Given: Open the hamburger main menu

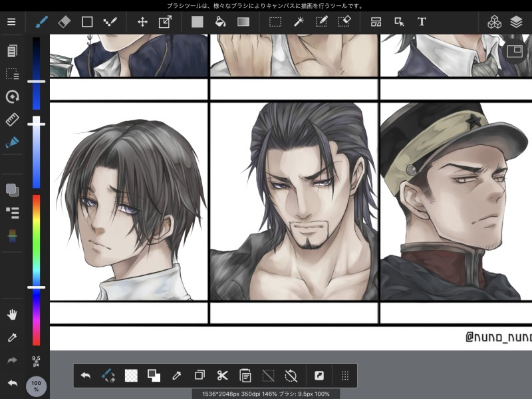Looking at the screenshot, I should tap(11, 22).
